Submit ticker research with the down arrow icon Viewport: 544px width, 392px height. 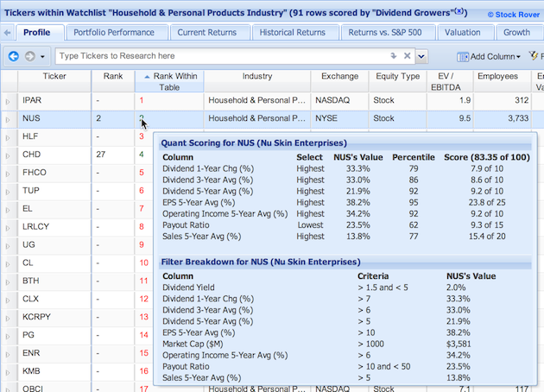point(394,56)
